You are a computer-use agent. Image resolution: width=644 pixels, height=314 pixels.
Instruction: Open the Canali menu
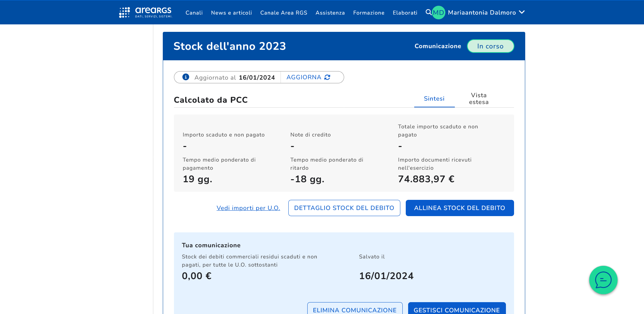pyautogui.click(x=194, y=13)
